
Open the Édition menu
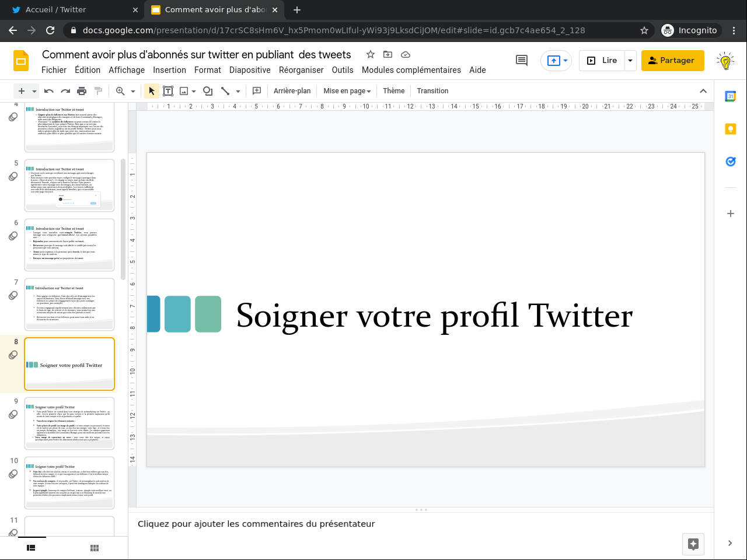pos(88,70)
